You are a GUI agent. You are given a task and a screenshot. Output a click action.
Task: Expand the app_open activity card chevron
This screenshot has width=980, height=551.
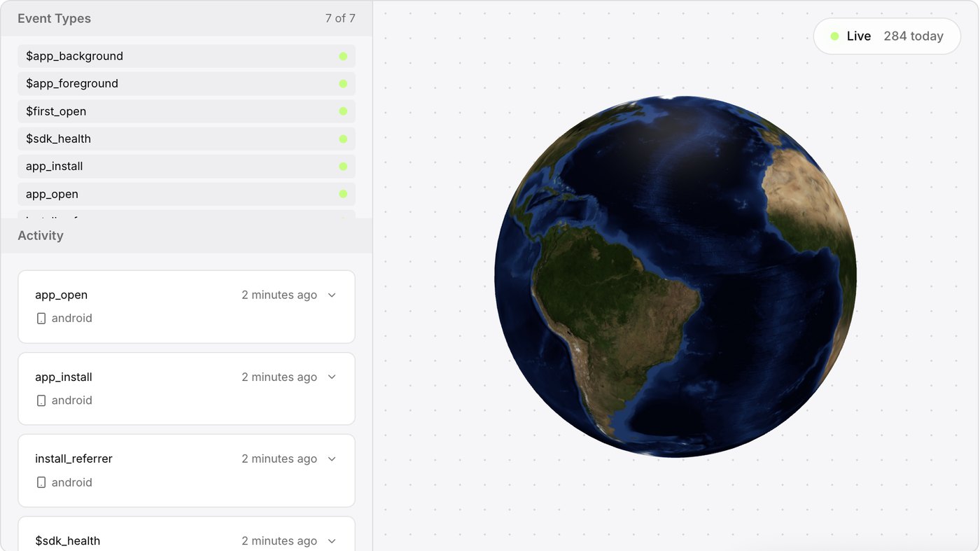point(332,295)
